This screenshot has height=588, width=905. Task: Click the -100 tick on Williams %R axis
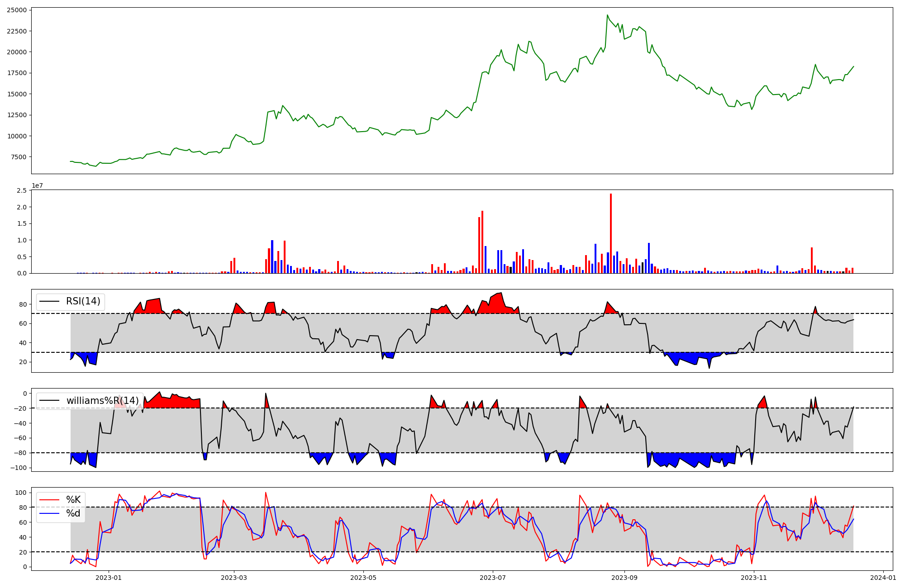click(x=19, y=468)
